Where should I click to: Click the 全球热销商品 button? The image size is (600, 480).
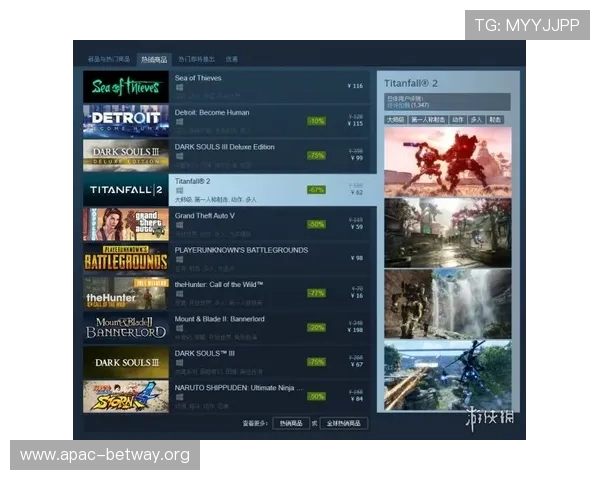pos(344,423)
